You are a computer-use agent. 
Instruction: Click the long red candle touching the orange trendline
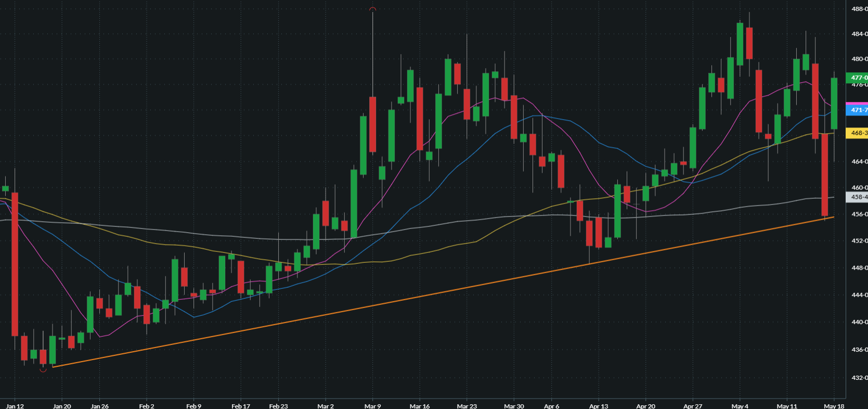pyautogui.click(x=825, y=175)
